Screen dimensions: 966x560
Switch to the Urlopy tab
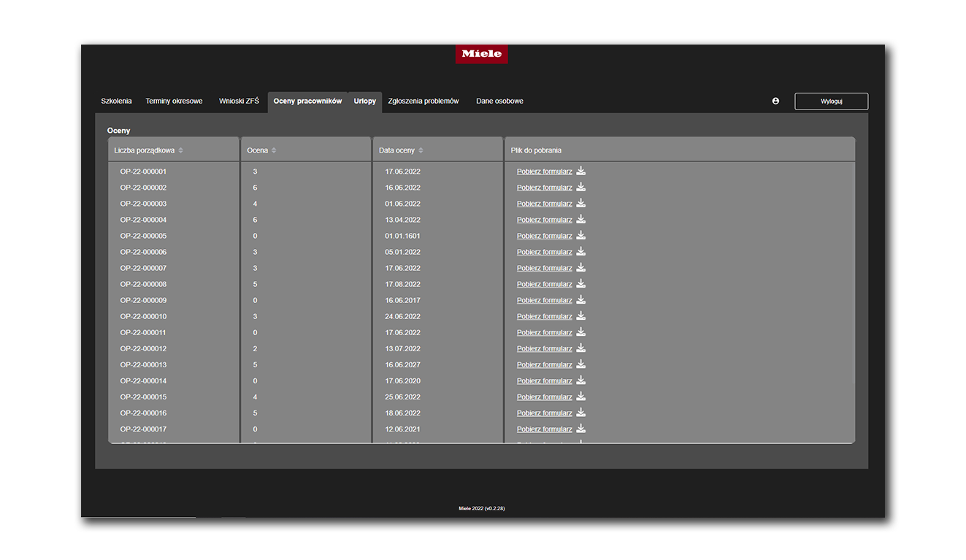click(x=365, y=101)
